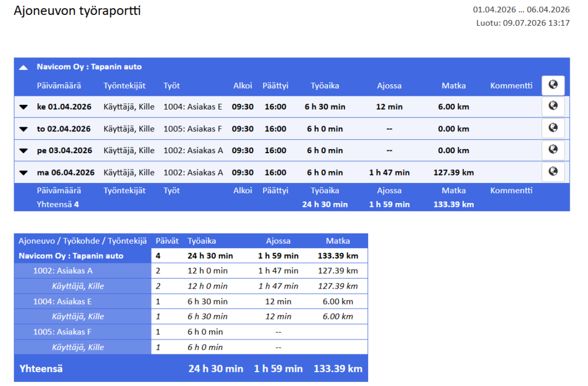Open map globe icon in header row
Viewport: 588px width, 386px height.
coord(553,85)
